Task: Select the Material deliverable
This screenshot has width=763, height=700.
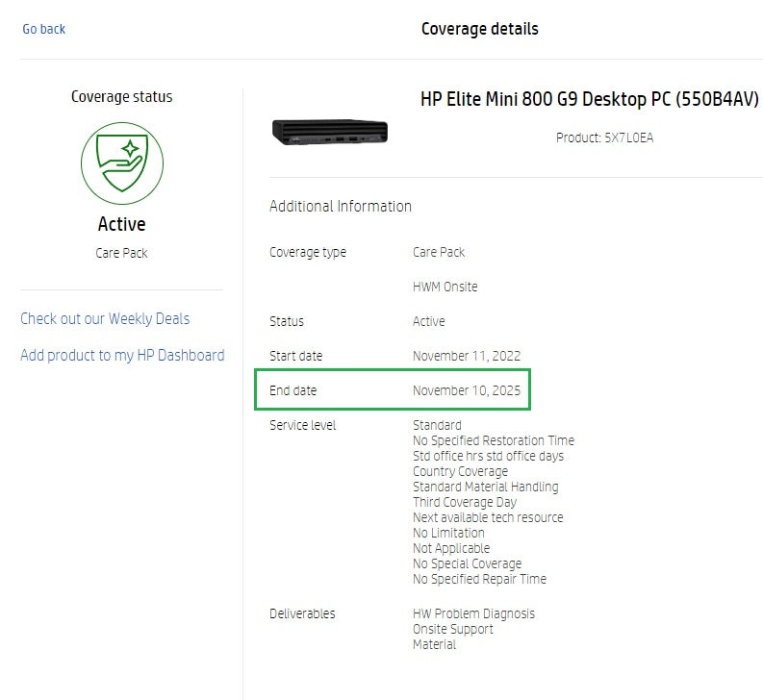Action: (x=434, y=644)
